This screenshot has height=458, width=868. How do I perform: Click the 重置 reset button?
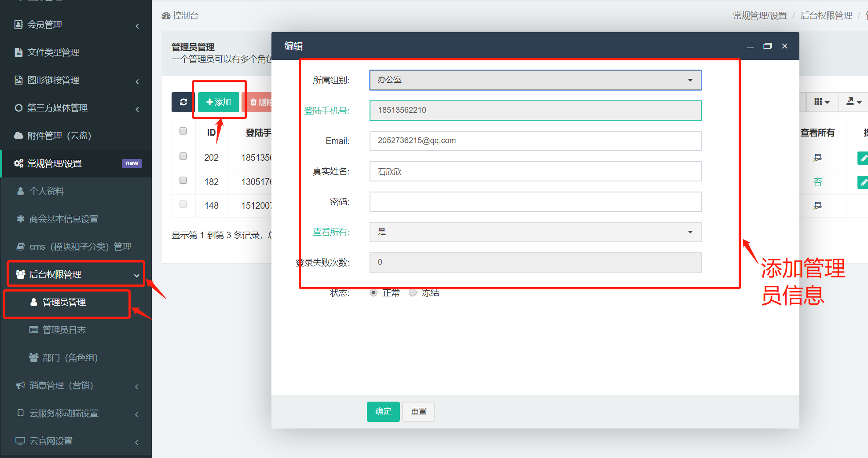pos(418,411)
